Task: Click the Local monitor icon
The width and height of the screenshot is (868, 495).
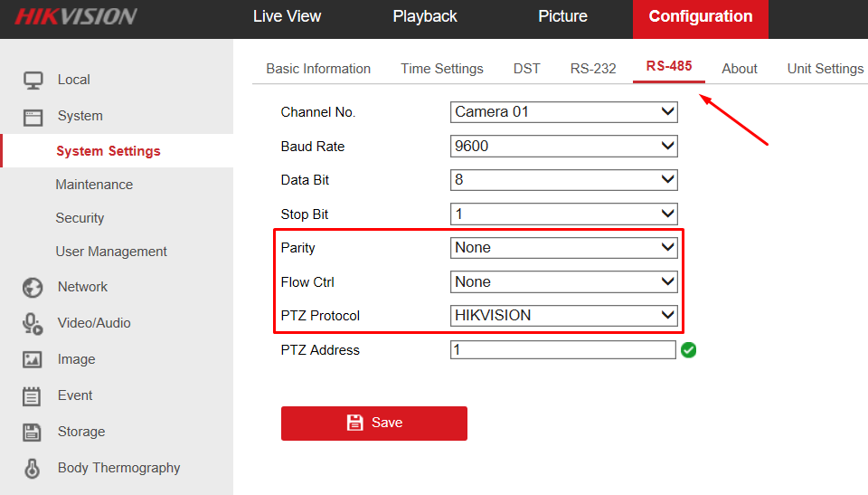Action: (33, 81)
